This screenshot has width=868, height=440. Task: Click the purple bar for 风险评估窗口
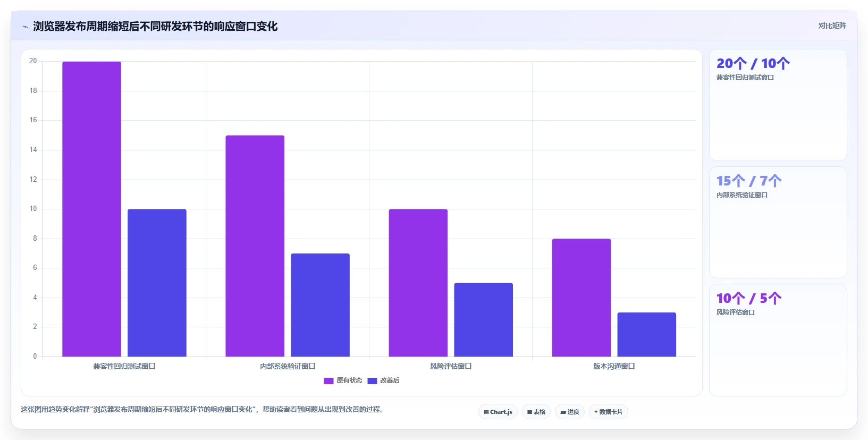pyautogui.click(x=418, y=283)
